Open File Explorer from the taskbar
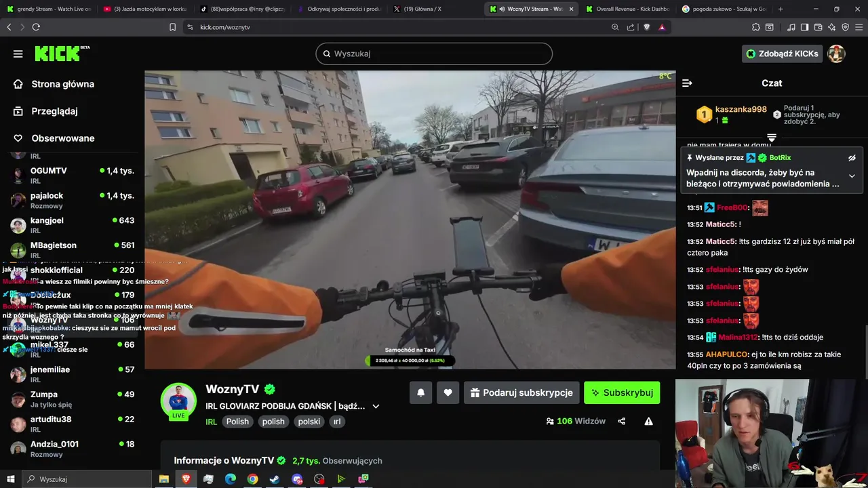 [x=163, y=479]
